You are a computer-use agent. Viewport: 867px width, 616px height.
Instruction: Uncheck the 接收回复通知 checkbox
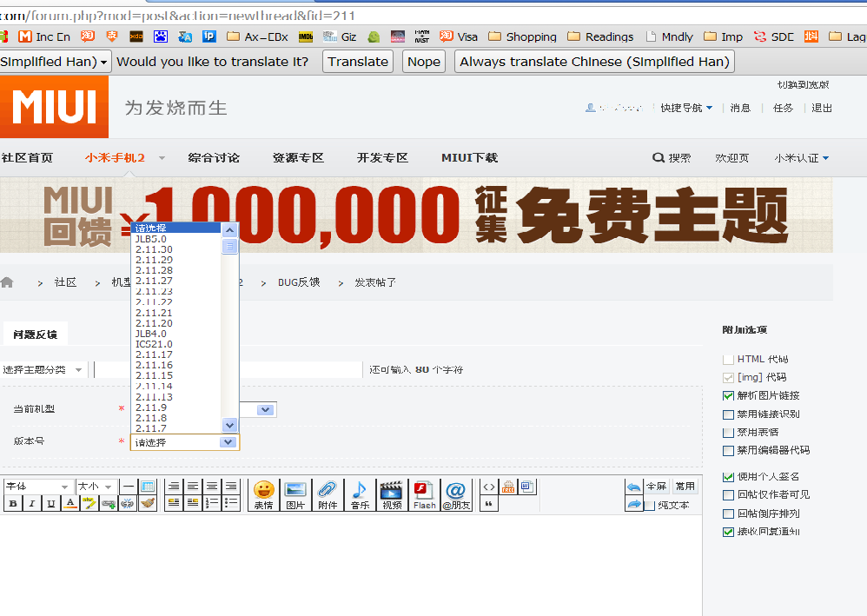pos(728,532)
